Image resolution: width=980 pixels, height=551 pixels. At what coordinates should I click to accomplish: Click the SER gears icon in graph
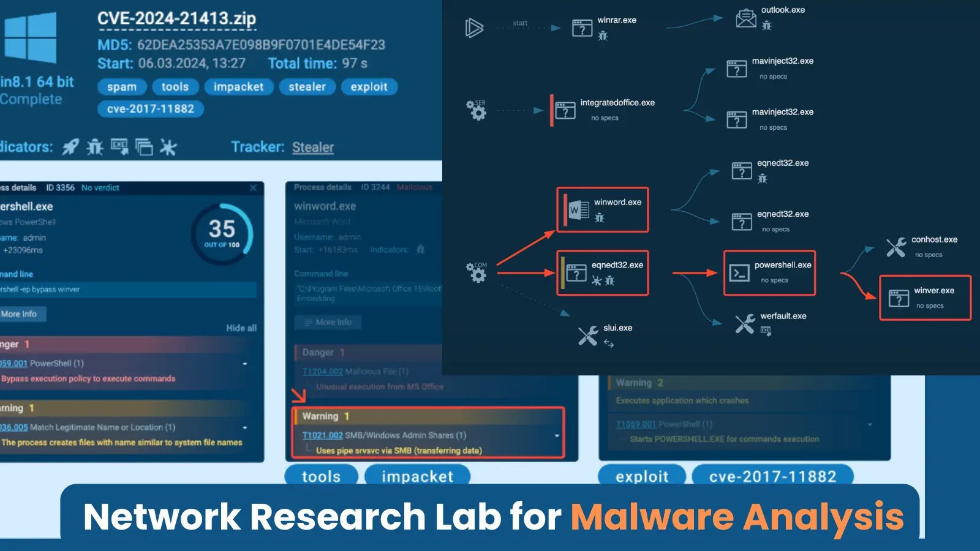click(x=476, y=110)
